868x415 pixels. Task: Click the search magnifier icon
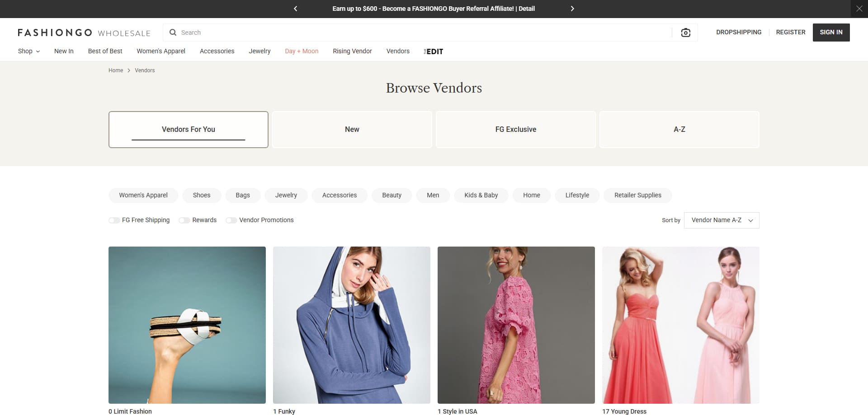[173, 33]
